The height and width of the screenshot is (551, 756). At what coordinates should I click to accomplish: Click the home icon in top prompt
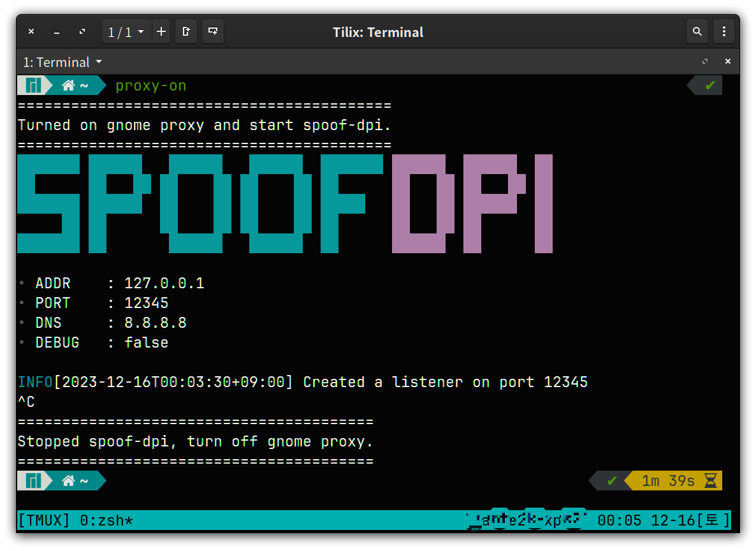(x=68, y=85)
